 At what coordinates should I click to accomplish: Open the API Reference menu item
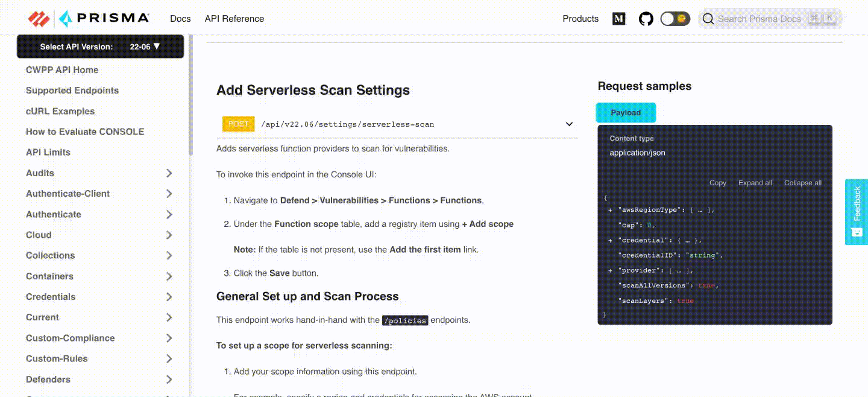(x=234, y=19)
